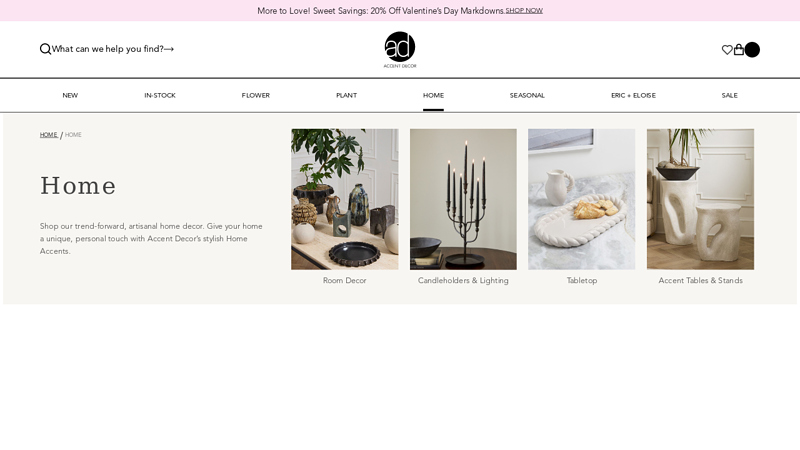The width and height of the screenshot is (800, 450).
Task: Click the black account circle icon
Action: tap(752, 49)
